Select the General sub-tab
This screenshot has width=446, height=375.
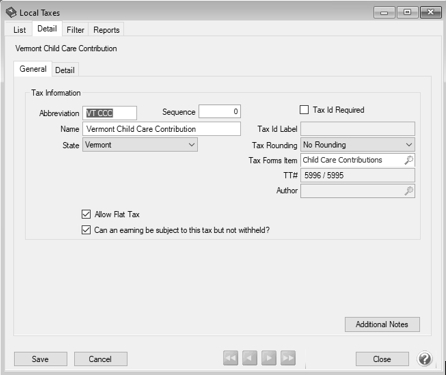[x=33, y=69]
